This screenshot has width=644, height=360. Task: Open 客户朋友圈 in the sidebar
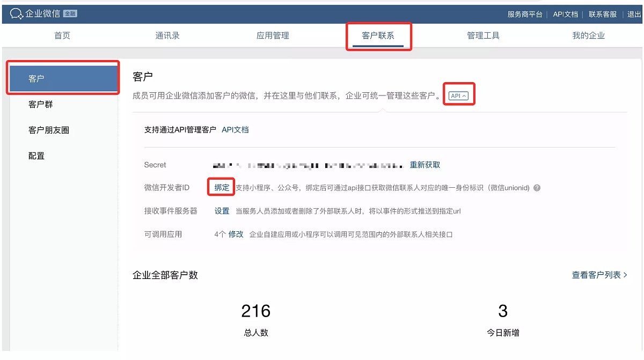tap(49, 130)
